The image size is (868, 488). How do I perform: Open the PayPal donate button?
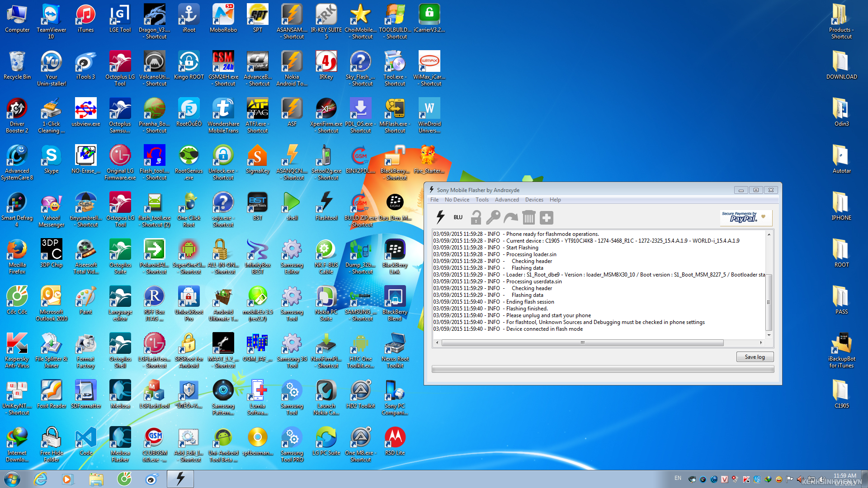tap(746, 217)
